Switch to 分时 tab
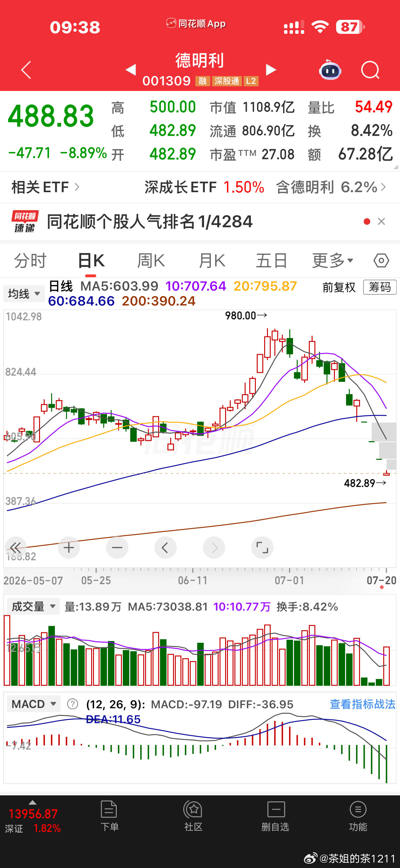400x868 pixels. pos(30,260)
